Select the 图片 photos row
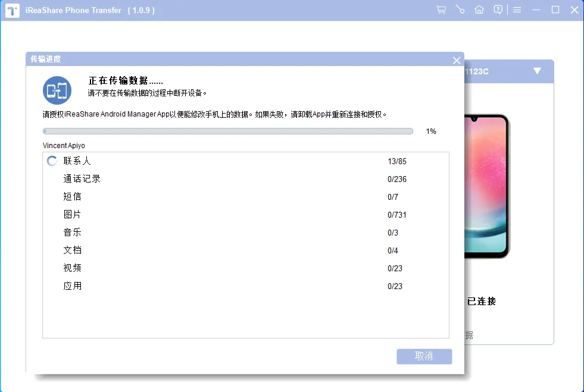Image resolution: width=584 pixels, height=392 pixels. (71, 214)
